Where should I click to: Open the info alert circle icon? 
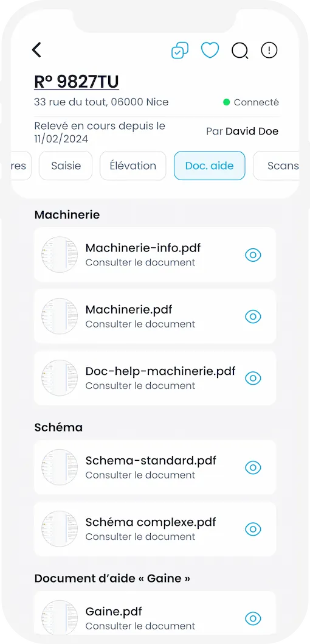pyautogui.click(x=269, y=51)
